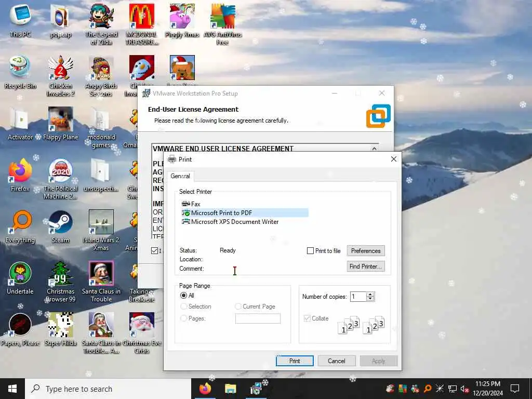Launch Chicken Invaders 2 shortcut

60,75
